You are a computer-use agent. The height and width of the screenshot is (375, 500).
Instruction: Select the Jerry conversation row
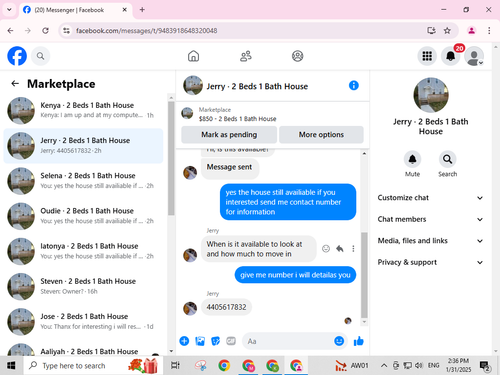[83, 146]
